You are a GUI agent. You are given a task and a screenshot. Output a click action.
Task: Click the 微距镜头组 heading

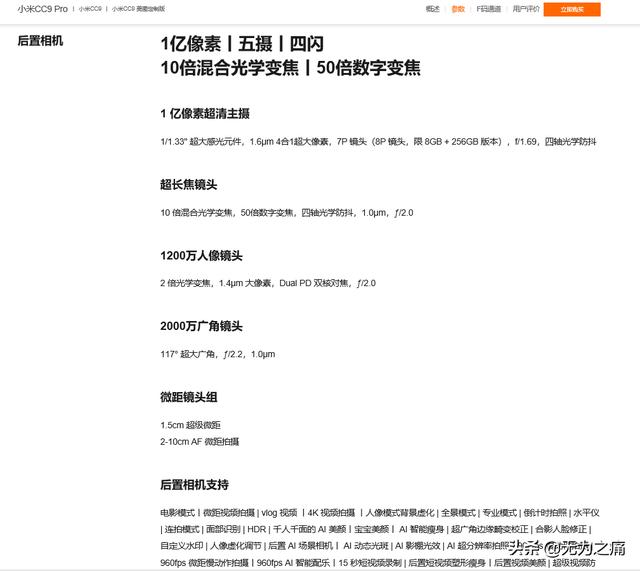(189, 397)
